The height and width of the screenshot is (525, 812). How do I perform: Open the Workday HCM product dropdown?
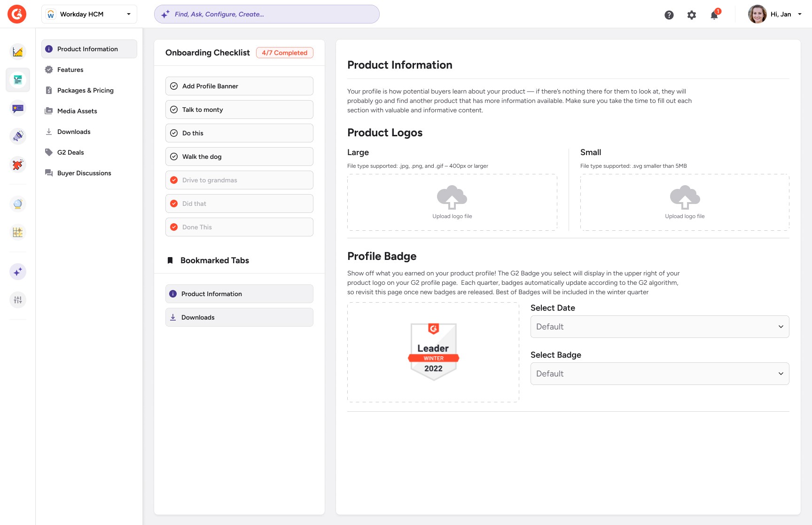(x=89, y=14)
